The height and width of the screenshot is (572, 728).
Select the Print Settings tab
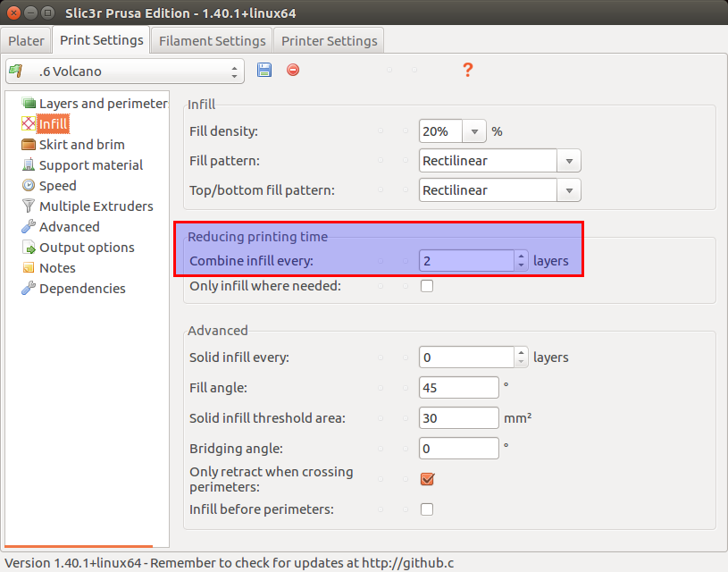[101, 40]
